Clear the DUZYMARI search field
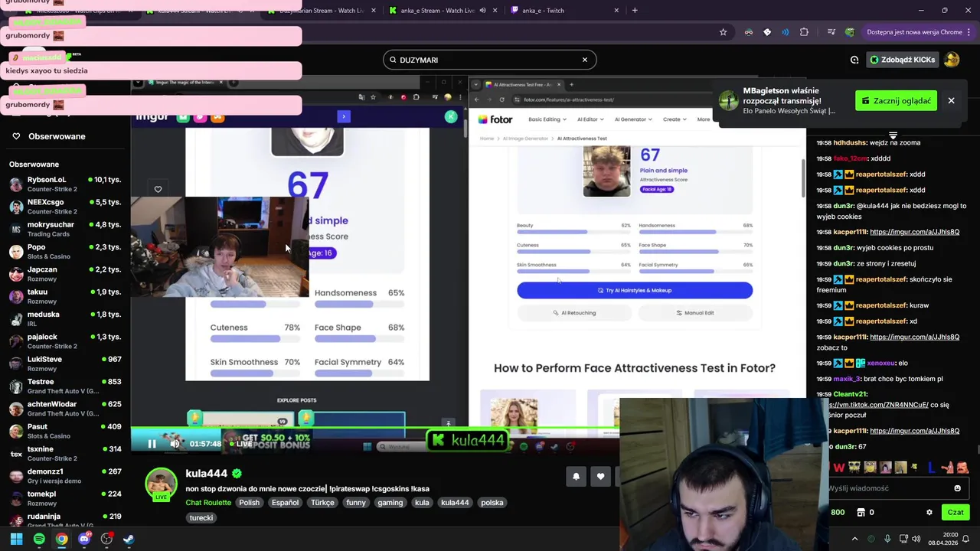This screenshot has height=551, width=980. [585, 60]
